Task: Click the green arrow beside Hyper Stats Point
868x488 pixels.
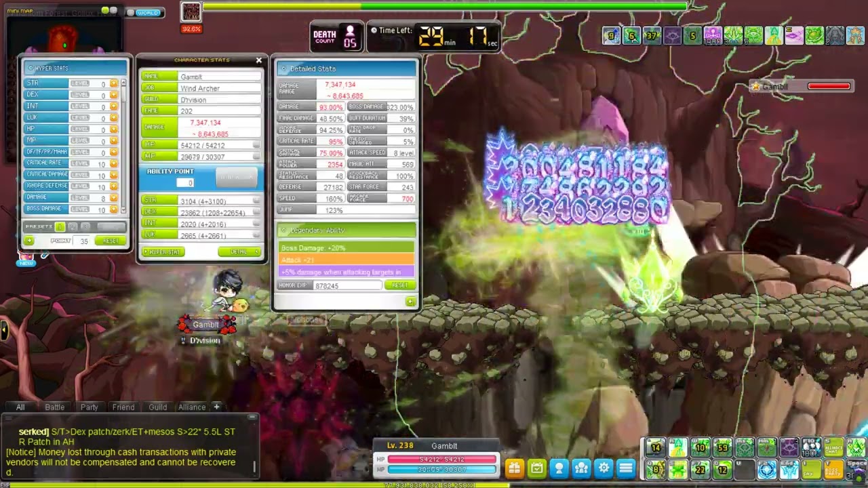Action: [x=29, y=241]
